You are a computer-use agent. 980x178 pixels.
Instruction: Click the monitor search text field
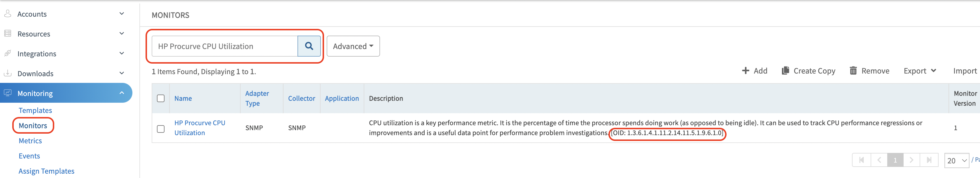tap(225, 46)
